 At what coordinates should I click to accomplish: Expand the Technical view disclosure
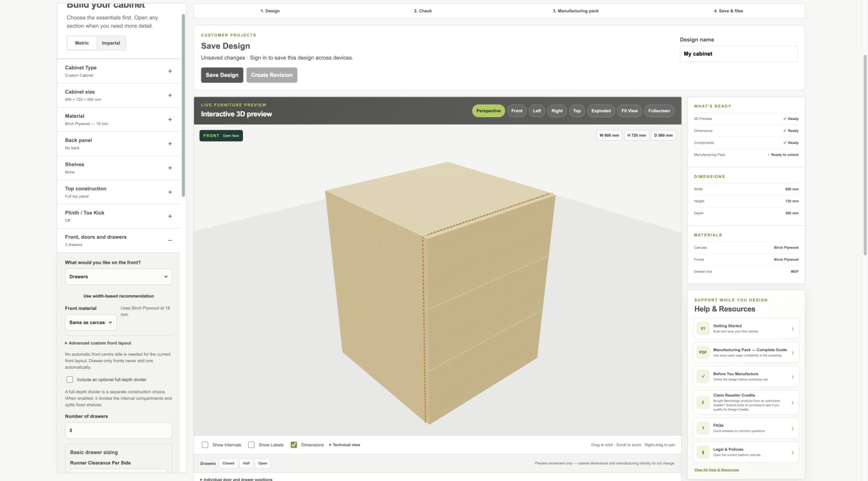pyautogui.click(x=345, y=445)
